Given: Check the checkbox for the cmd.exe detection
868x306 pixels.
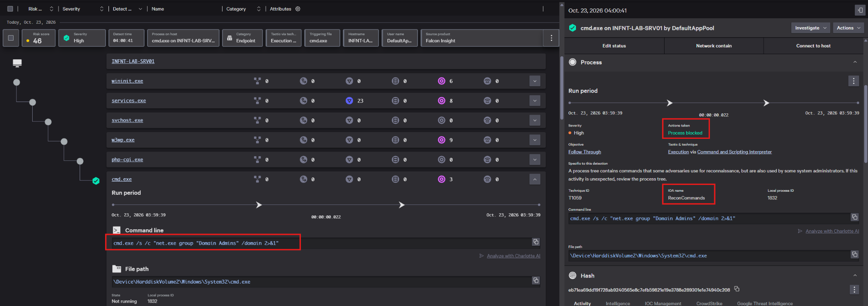Looking at the screenshot, I should 11,38.
